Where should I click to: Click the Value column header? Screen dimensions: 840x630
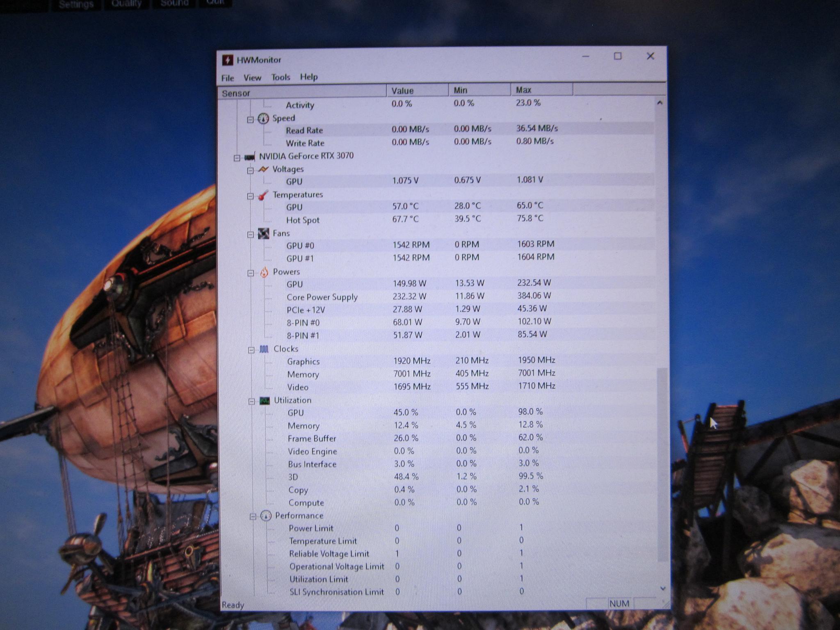tap(418, 91)
